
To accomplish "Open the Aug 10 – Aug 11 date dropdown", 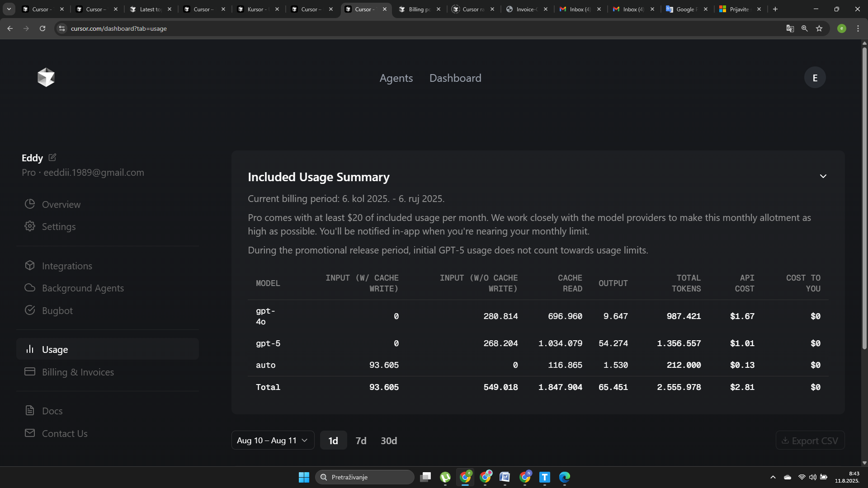I will pos(273,441).
